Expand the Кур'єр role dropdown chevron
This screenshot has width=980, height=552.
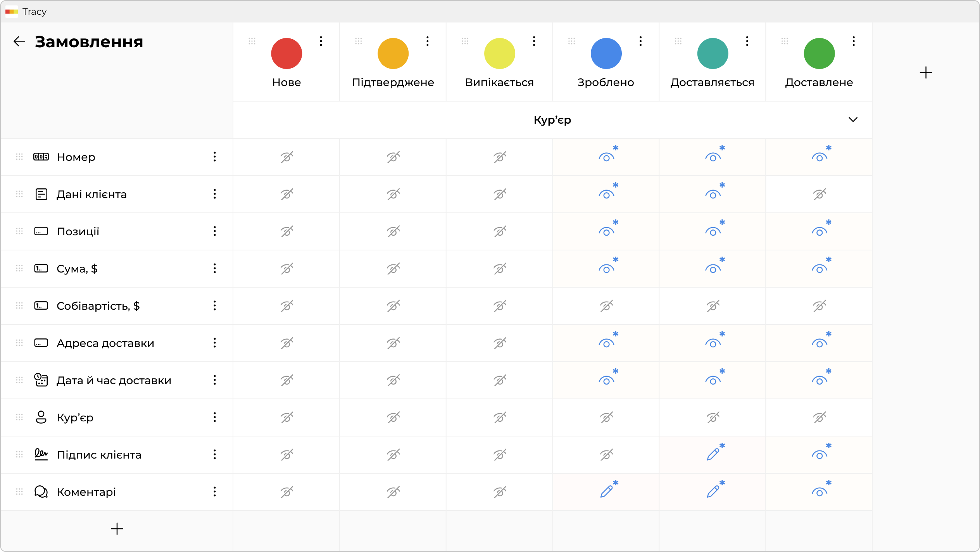(x=853, y=120)
